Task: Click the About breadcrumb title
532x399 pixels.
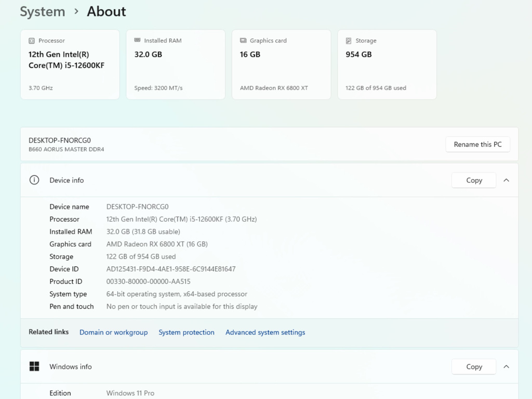Action: click(106, 12)
